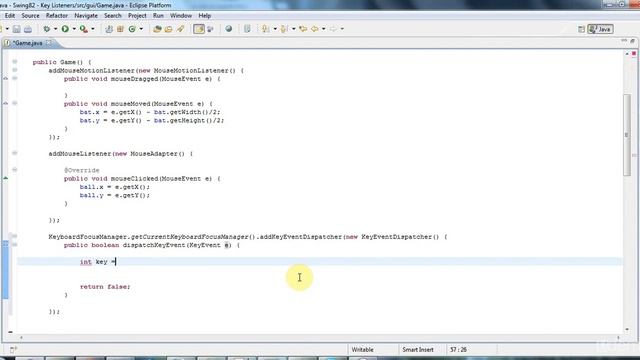
Task: Open the Run menu
Action: pos(158,16)
